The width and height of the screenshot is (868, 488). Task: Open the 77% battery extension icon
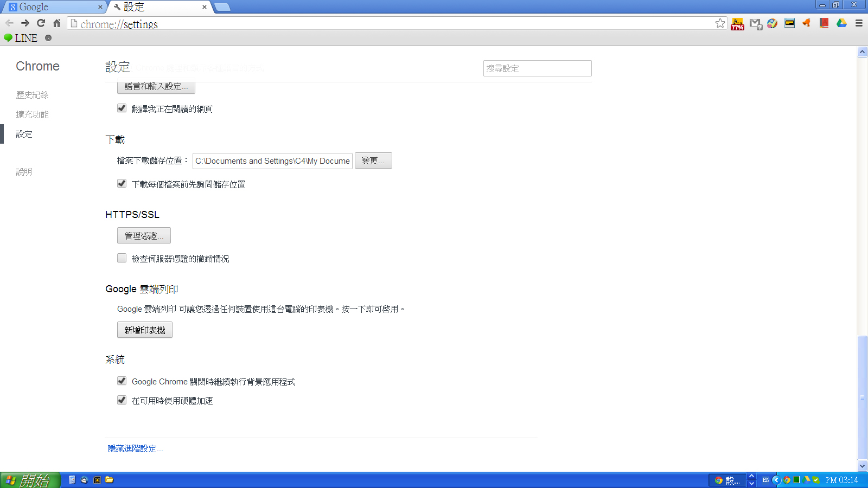tap(737, 23)
